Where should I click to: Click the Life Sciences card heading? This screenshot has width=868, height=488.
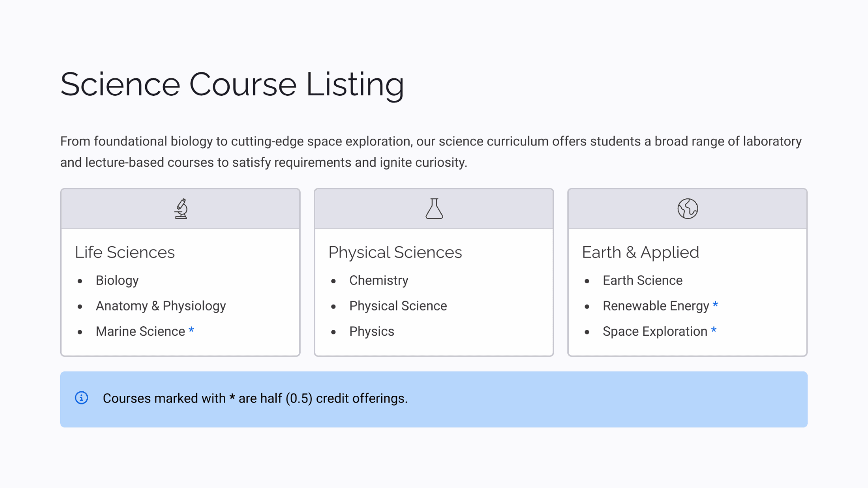tap(125, 252)
